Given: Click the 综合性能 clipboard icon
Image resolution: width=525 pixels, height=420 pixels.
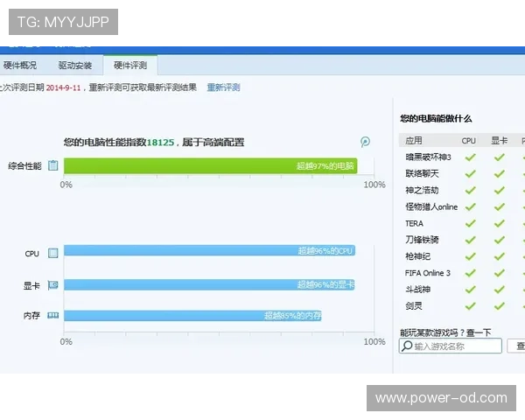Looking at the screenshot, I should click(x=52, y=165).
